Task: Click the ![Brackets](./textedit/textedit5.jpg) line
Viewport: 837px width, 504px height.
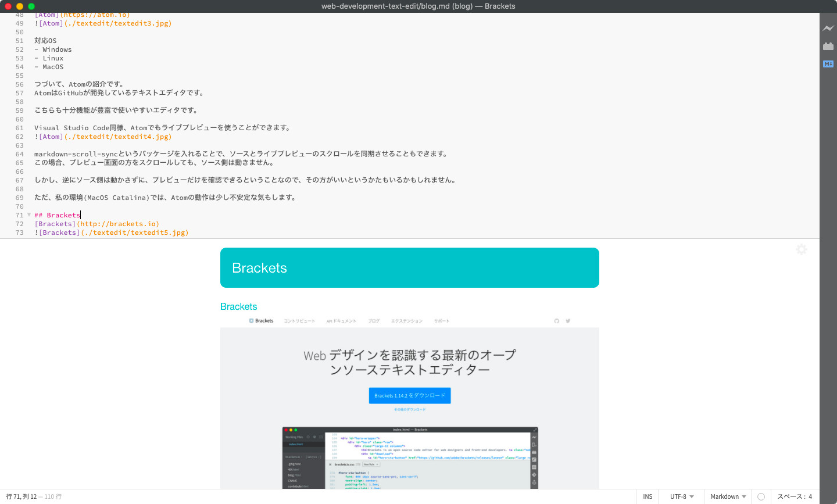Action: (x=111, y=233)
